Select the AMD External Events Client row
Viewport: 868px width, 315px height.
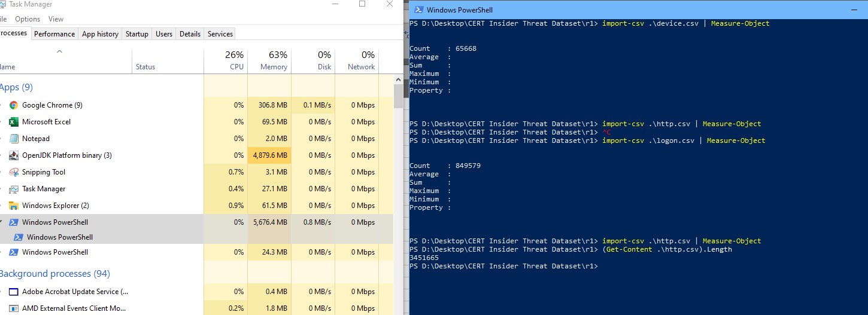point(197,308)
